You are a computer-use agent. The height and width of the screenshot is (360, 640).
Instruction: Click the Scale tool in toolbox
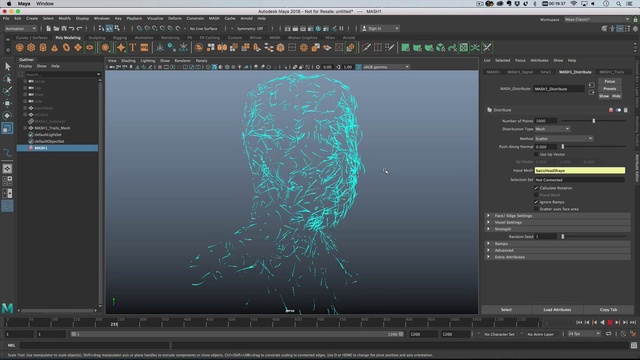click(7, 128)
